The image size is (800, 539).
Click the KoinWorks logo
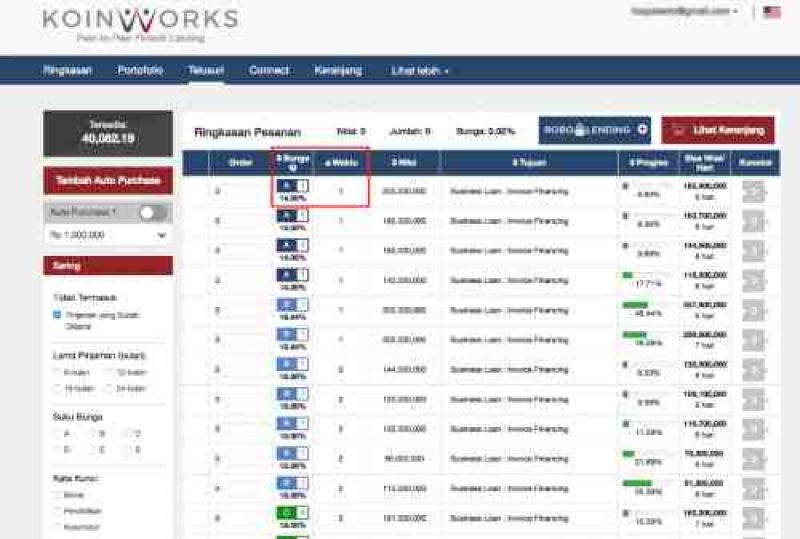tap(141, 24)
